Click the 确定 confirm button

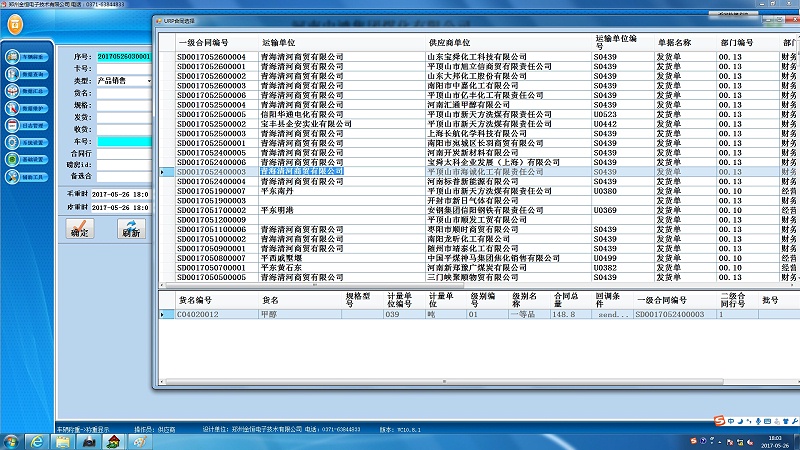pyautogui.click(x=78, y=228)
